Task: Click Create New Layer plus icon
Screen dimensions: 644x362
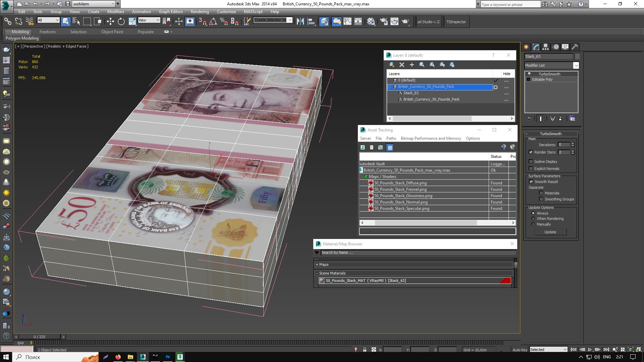Action: click(412, 65)
